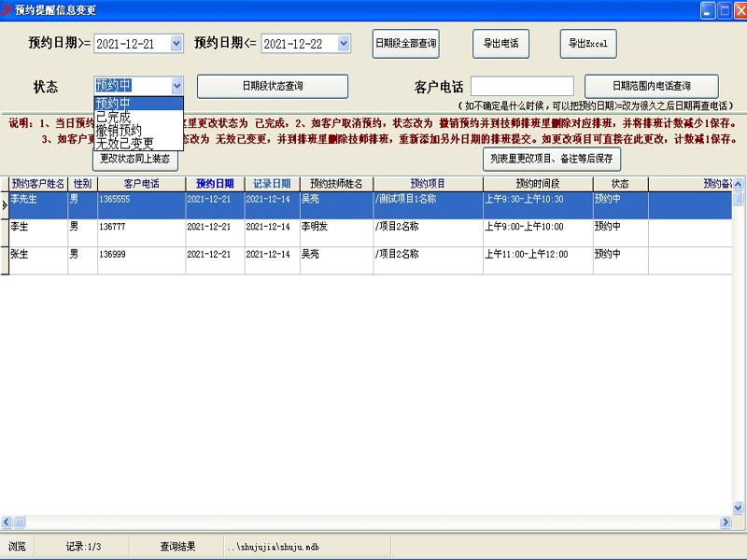The image size is (747, 560).
Task: Click time slot 上午9:00-上午10:00 cell
Action: tap(538, 232)
